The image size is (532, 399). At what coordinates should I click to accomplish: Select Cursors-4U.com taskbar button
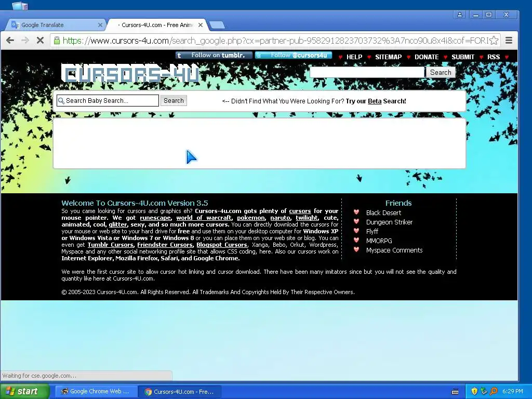pos(180,392)
